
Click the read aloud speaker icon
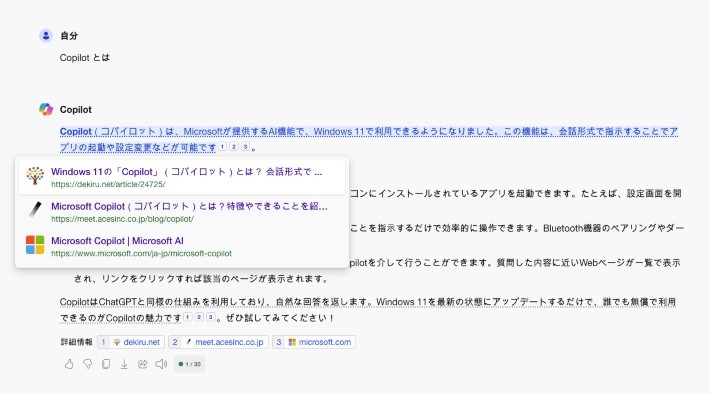coord(161,364)
